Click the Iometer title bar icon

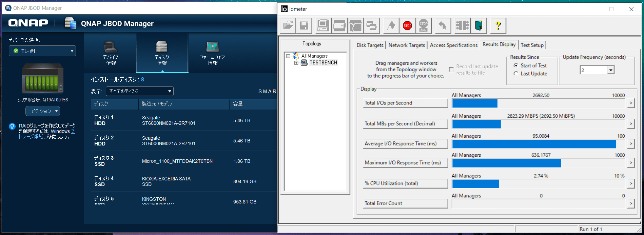284,9
